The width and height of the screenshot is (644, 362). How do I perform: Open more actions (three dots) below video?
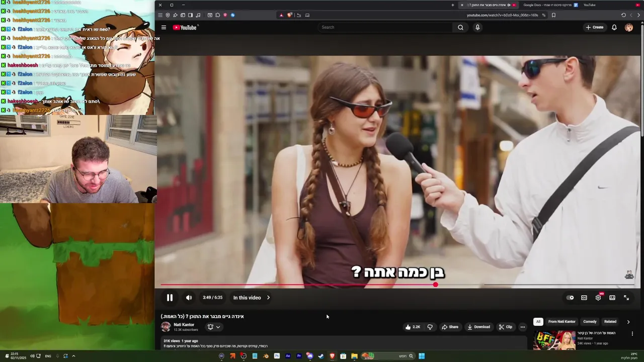(x=522, y=327)
